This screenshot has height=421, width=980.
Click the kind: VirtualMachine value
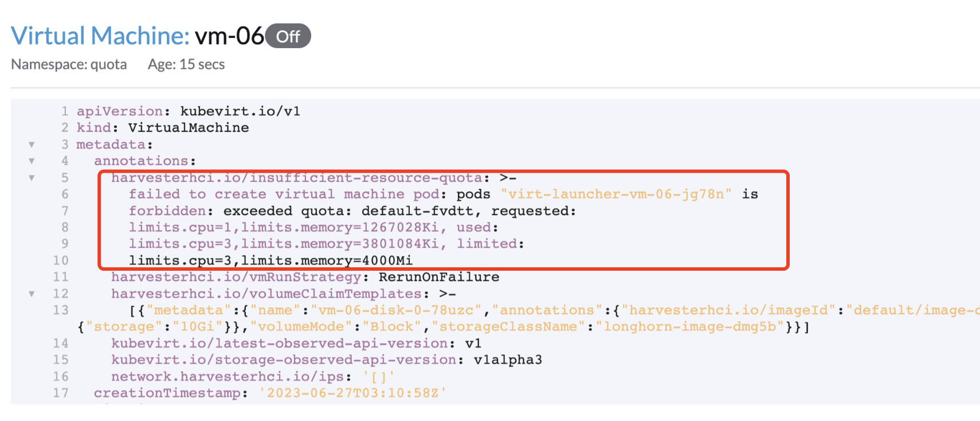coord(198,127)
